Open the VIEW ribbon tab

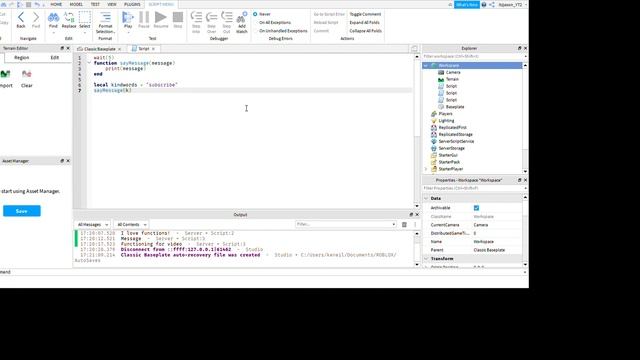(x=112, y=4)
